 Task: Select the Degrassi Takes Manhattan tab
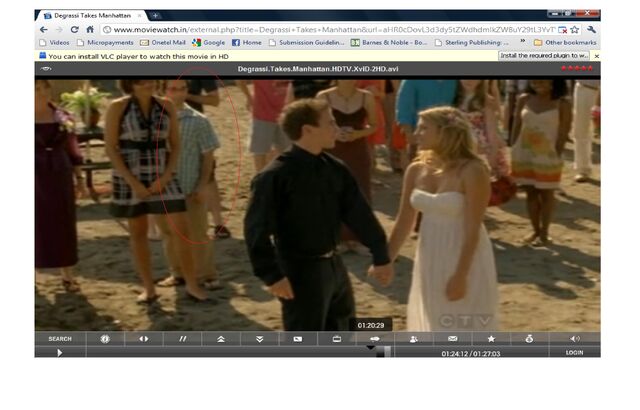click(91, 16)
